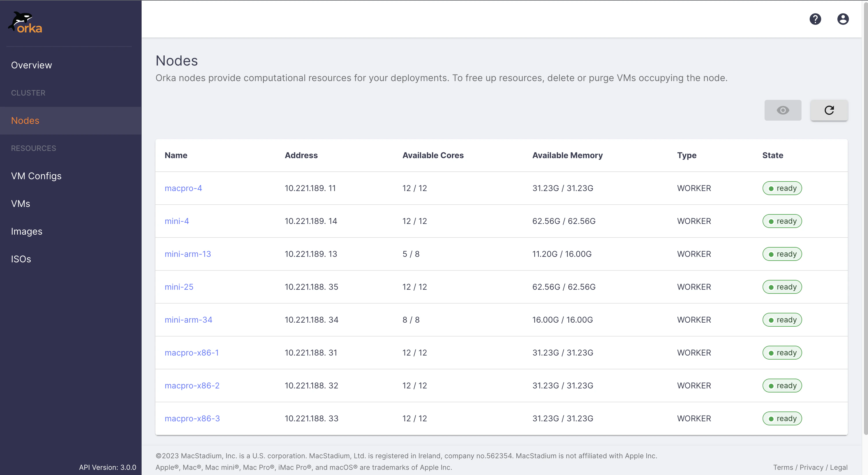Screen dimensions: 868x475
Task: View the mini-arm-13 node
Action: coord(188,254)
